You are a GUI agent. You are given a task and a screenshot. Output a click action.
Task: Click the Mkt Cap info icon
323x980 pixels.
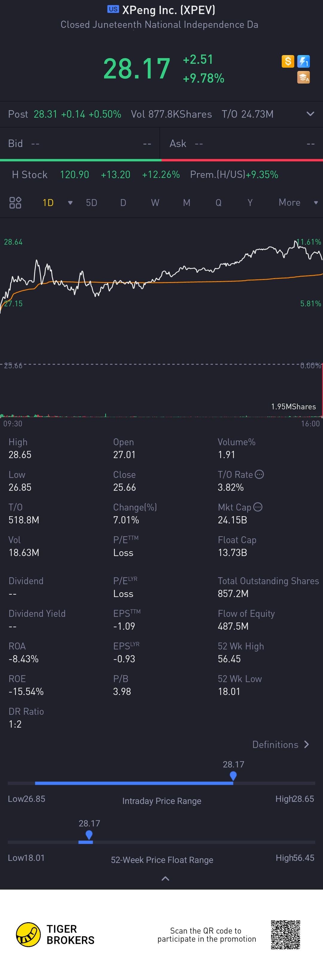(258, 507)
